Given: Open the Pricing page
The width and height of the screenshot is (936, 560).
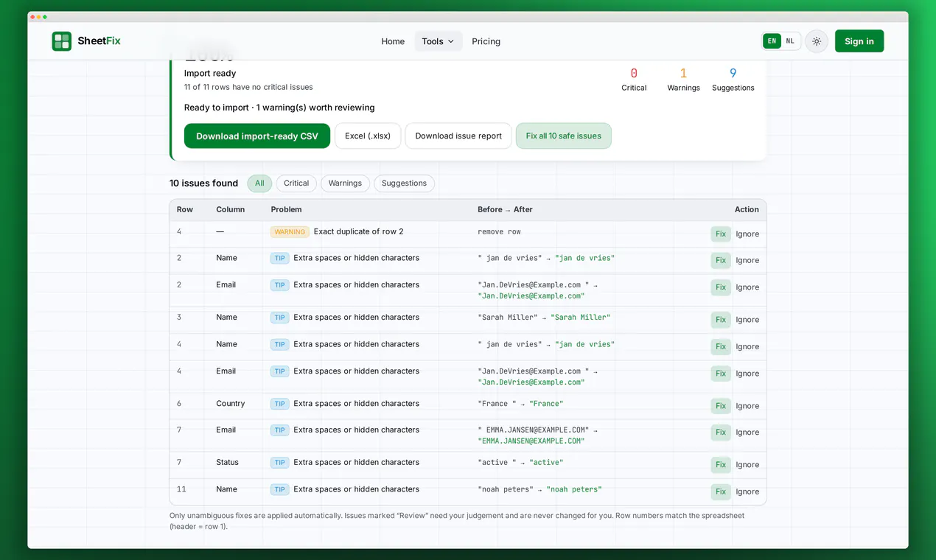Looking at the screenshot, I should click(x=486, y=41).
